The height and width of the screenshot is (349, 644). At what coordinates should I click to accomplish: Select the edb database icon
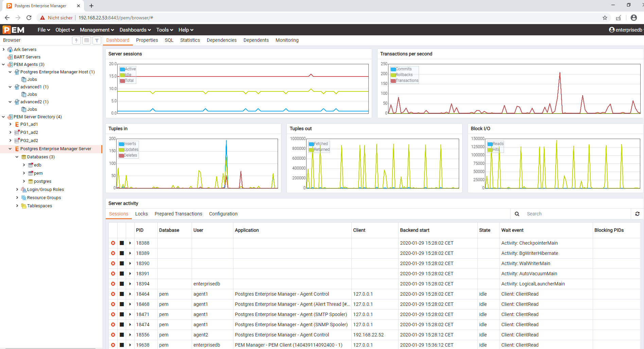pos(31,165)
